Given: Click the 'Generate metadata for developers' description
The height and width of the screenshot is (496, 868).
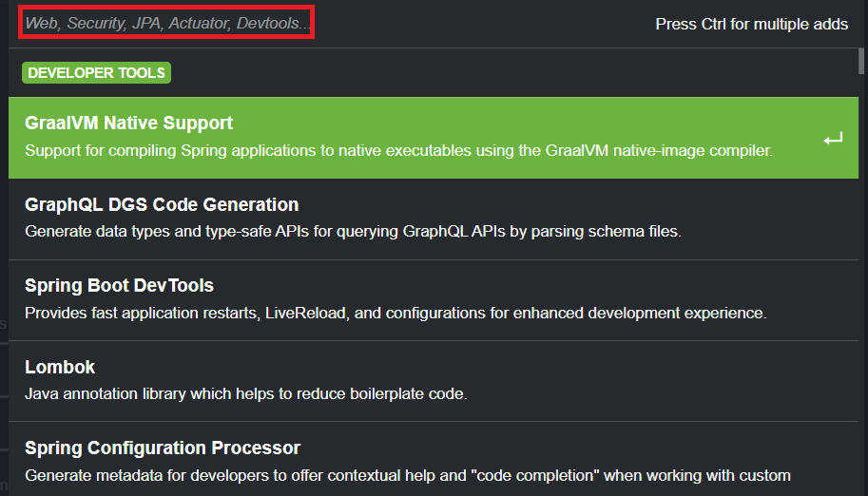Looking at the screenshot, I should click(x=407, y=475).
